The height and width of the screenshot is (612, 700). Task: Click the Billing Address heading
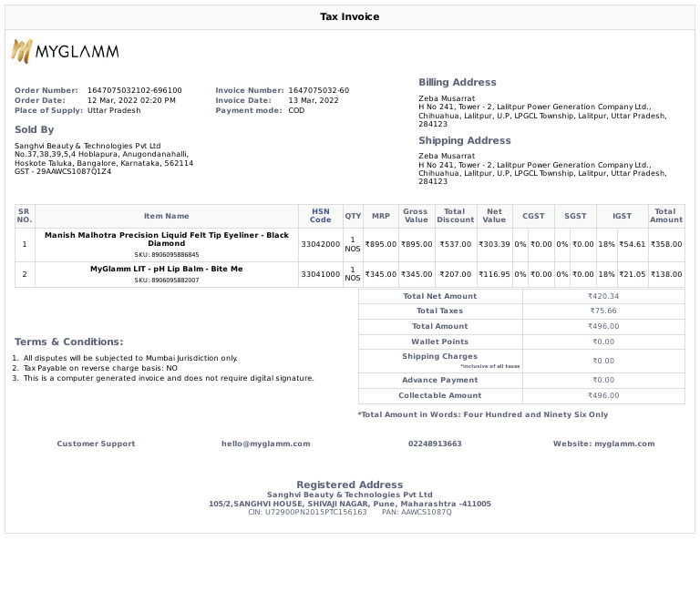tap(458, 83)
